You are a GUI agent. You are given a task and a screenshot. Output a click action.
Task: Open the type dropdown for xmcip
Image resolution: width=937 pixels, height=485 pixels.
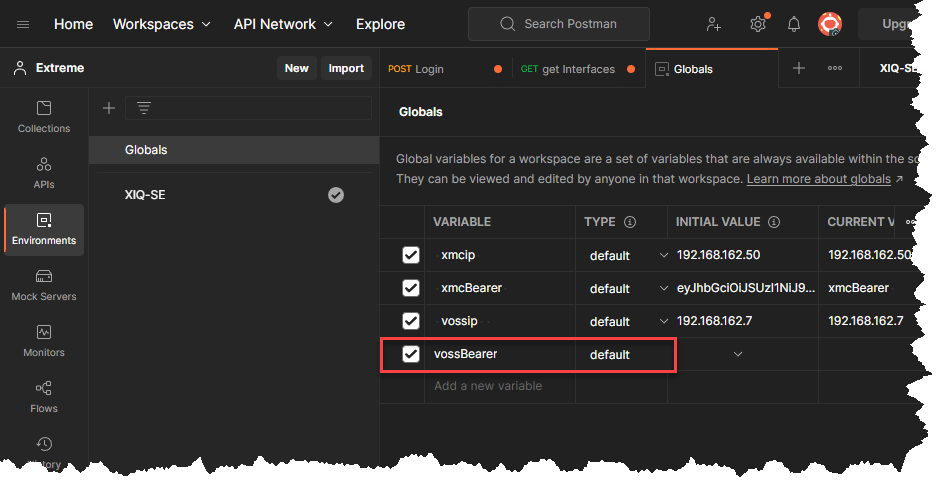[663, 255]
